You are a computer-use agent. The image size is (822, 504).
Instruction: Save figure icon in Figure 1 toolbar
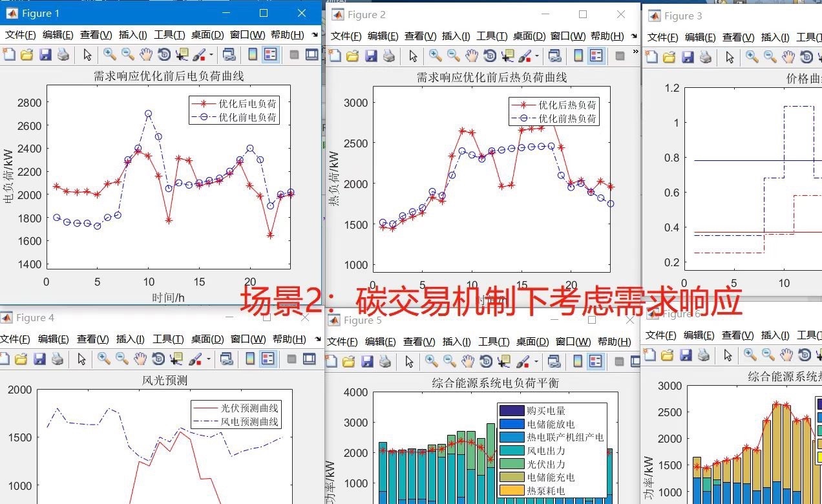click(45, 55)
